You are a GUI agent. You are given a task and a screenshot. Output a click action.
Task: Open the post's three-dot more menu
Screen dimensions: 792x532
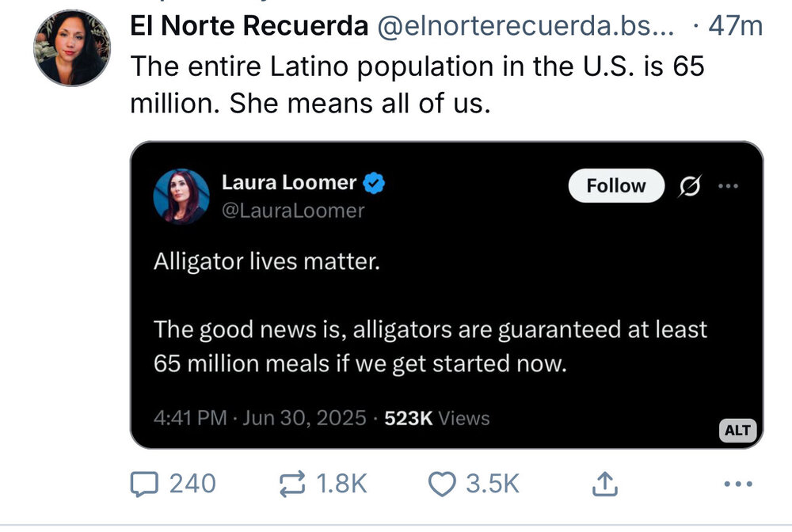737,483
